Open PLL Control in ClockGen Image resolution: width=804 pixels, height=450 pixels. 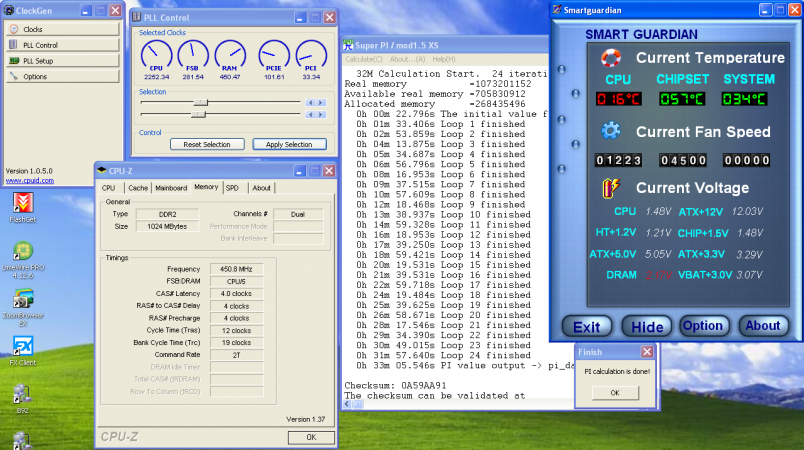(x=63, y=45)
